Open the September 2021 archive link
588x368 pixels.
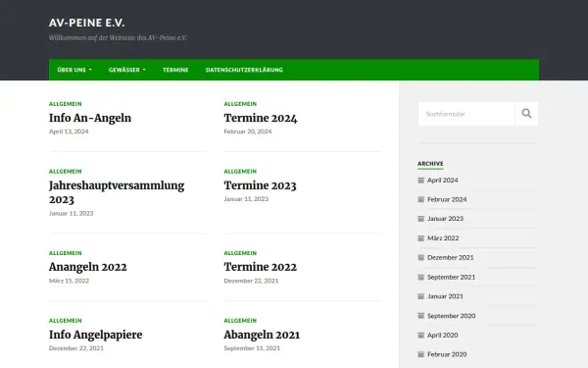452,277
